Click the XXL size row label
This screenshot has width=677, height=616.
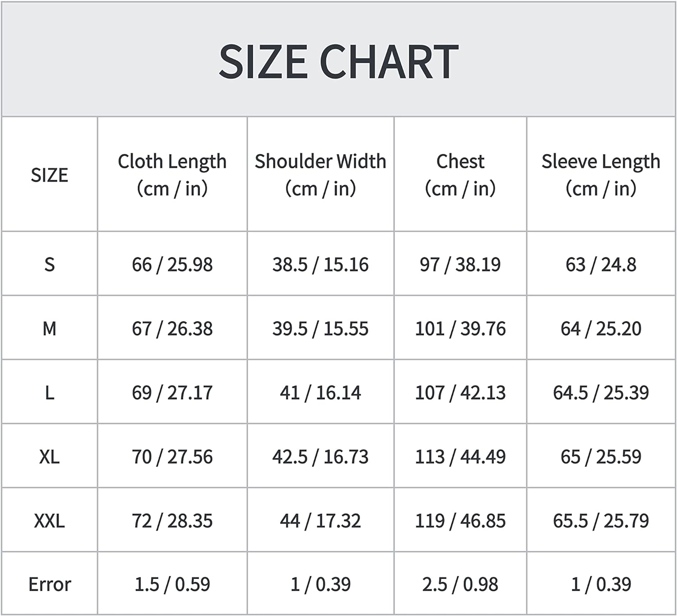point(50,521)
